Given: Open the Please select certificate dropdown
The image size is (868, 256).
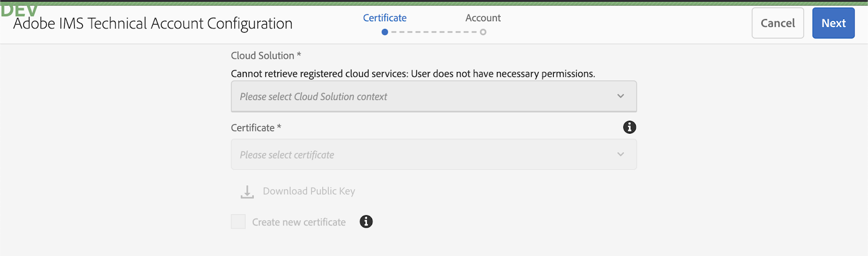Looking at the screenshot, I should coord(434,154).
